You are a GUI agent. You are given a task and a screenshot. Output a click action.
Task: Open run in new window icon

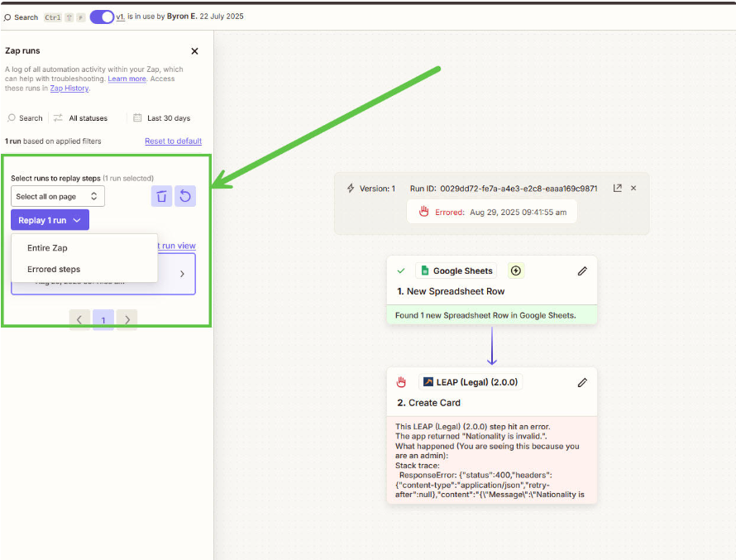(617, 189)
